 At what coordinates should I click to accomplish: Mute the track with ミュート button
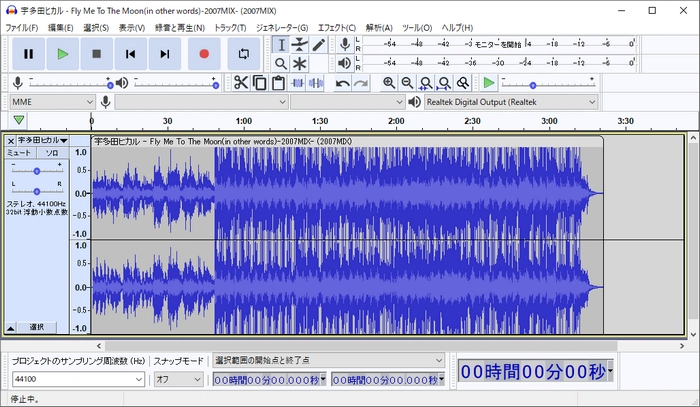tap(20, 154)
